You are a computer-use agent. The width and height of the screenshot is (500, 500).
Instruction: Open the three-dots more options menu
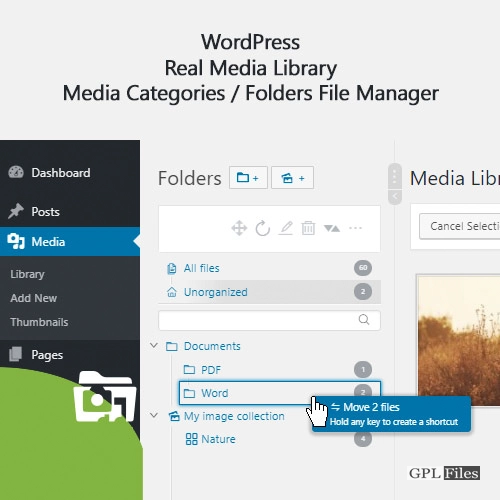coord(355,228)
